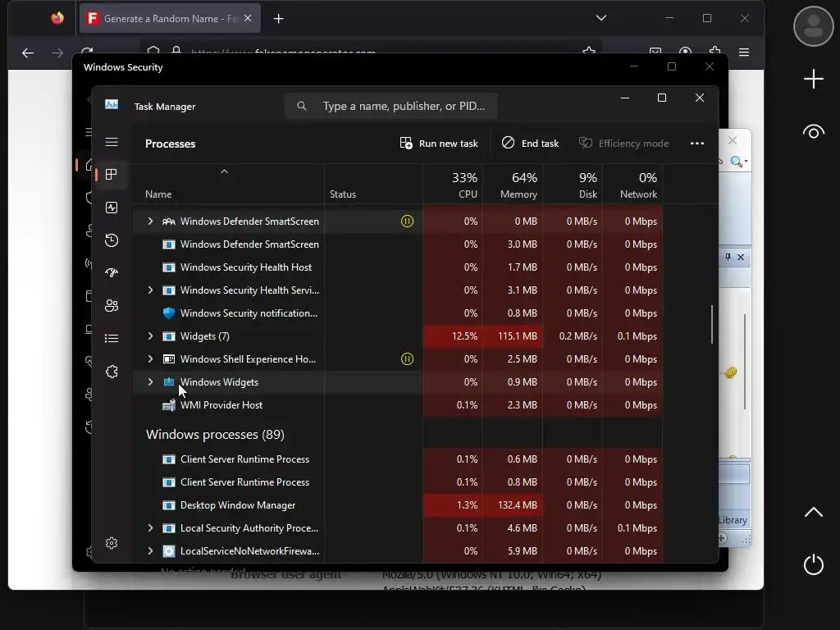The height and width of the screenshot is (630, 840).
Task: Click the End task button
Action: pos(530,143)
